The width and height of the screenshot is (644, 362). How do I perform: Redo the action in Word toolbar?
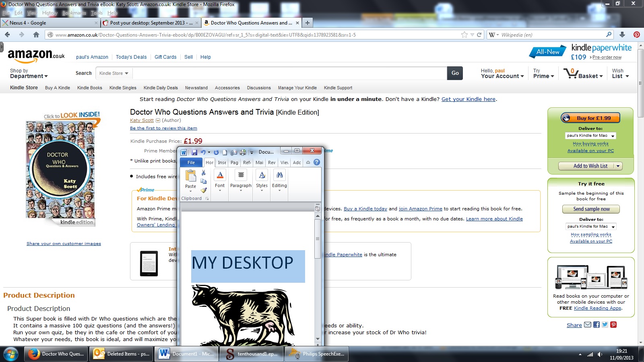pyautogui.click(x=216, y=152)
